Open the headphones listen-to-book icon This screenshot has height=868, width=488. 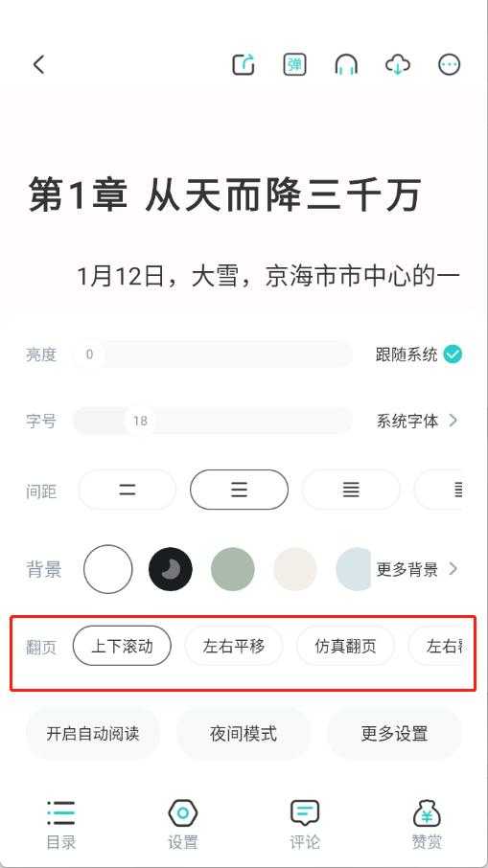(346, 65)
